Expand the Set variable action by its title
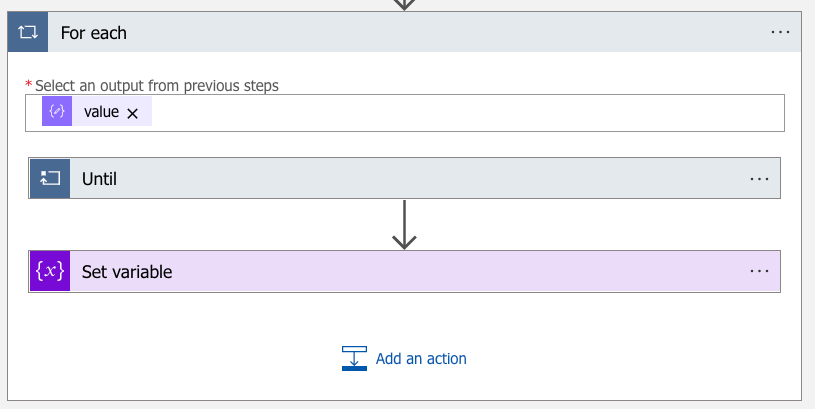The width and height of the screenshot is (815, 409). coord(127,271)
